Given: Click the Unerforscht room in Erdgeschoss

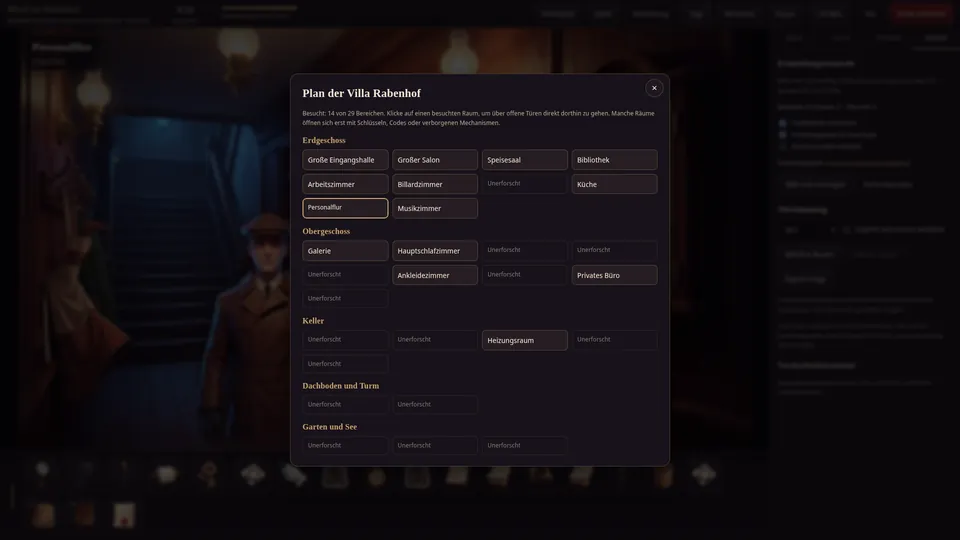Looking at the screenshot, I should 525,184.
